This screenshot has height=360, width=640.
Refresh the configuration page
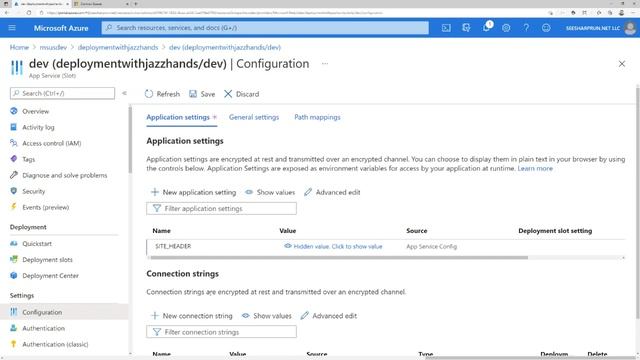click(x=162, y=94)
